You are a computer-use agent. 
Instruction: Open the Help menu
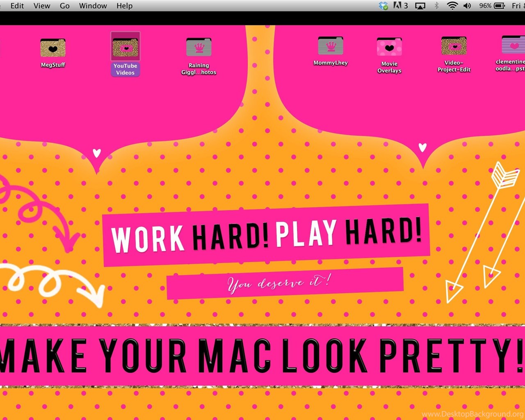pyautogui.click(x=124, y=6)
